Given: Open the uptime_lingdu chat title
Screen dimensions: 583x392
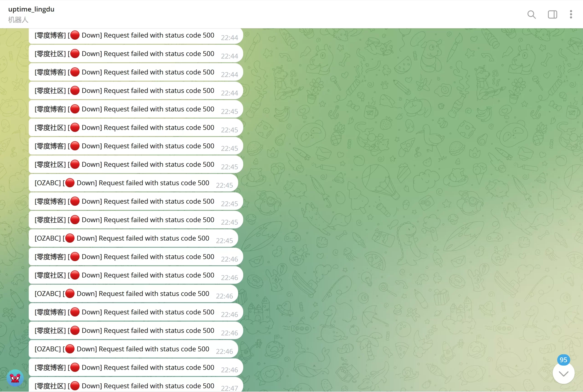Looking at the screenshot, I should [31, 9].
